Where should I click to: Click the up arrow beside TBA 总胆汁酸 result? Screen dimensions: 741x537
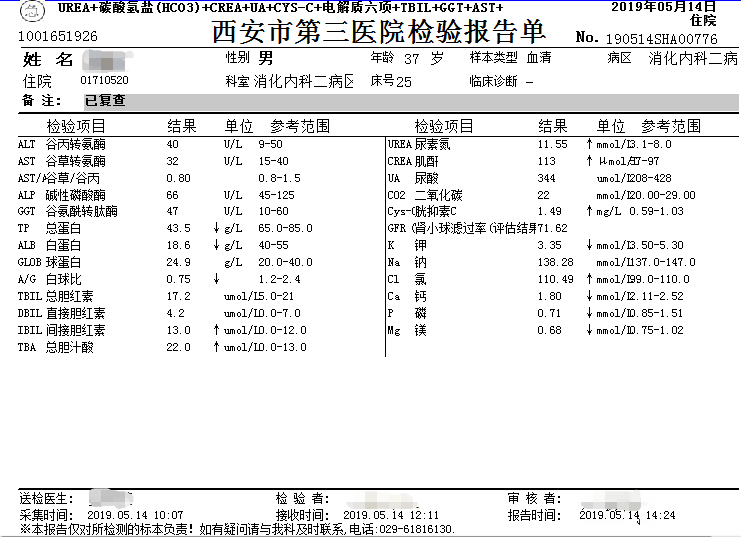click(216, 347)
